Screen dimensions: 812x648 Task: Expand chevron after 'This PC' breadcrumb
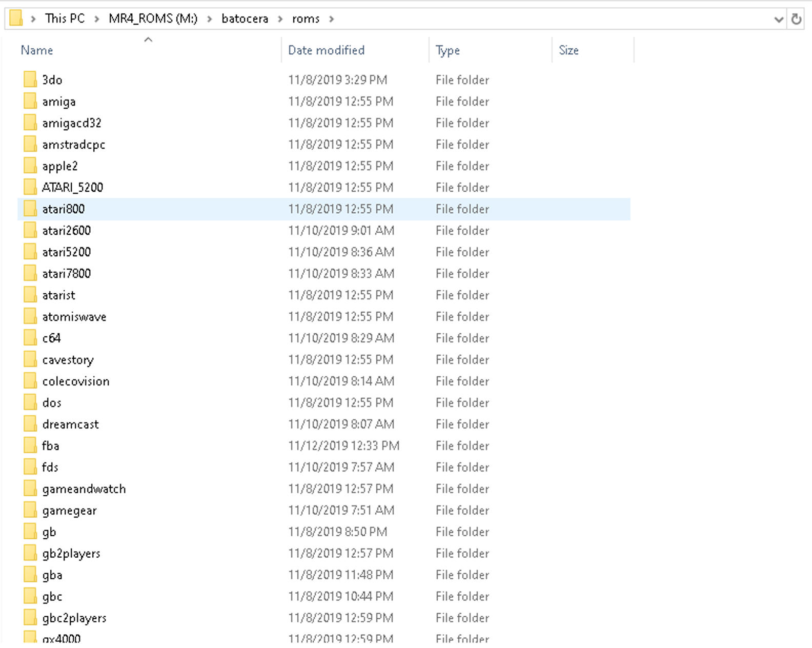[x=96, y=19]
